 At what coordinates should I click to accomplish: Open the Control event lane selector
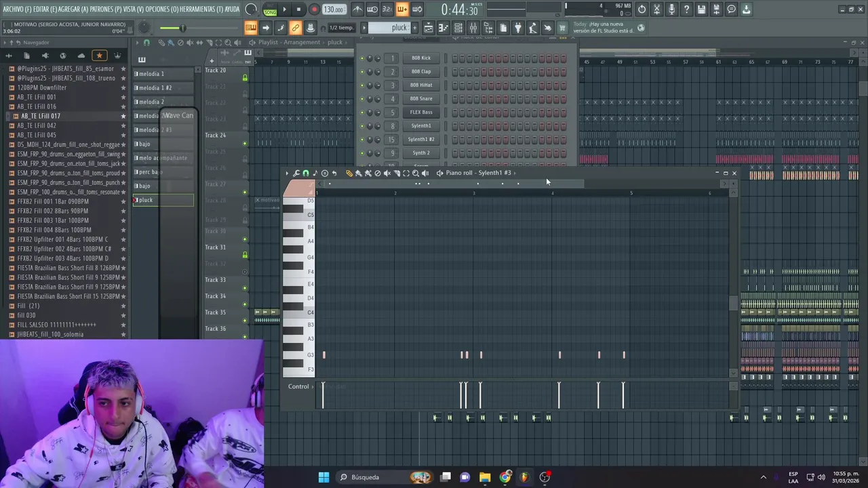(x=300, y=387)
